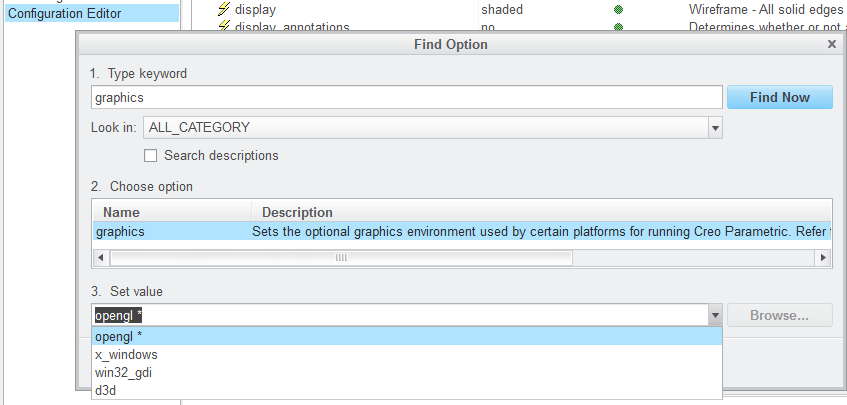847x405 pixels.
Task: Click the option list's left scroll arrow
Action: click(98, 257)
